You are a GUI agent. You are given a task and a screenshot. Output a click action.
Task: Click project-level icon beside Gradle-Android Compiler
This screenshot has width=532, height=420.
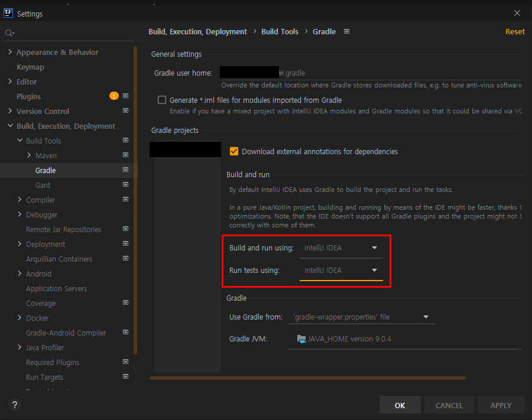coord(125,332)
